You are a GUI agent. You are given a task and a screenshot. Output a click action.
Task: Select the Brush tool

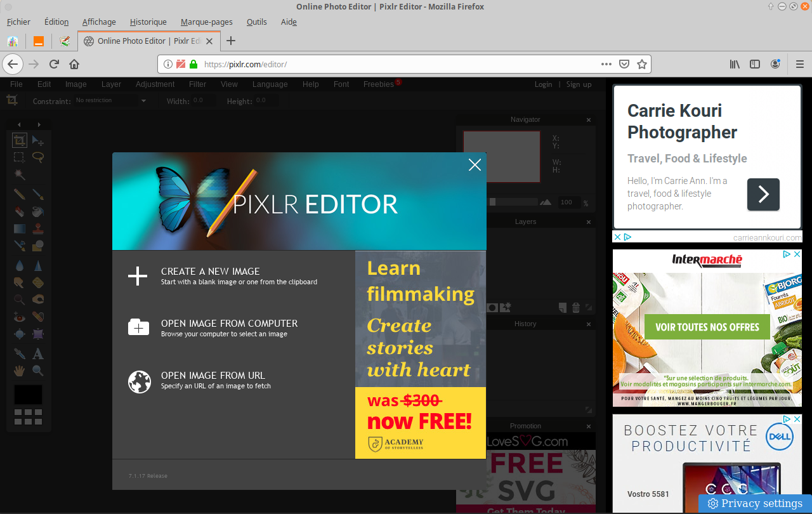(38, 194)
